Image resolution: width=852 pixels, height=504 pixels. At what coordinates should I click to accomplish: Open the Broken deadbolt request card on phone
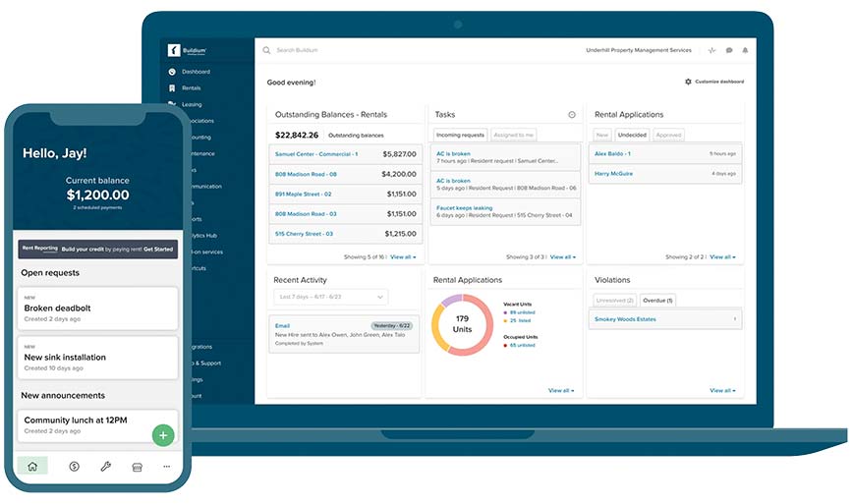98,308
